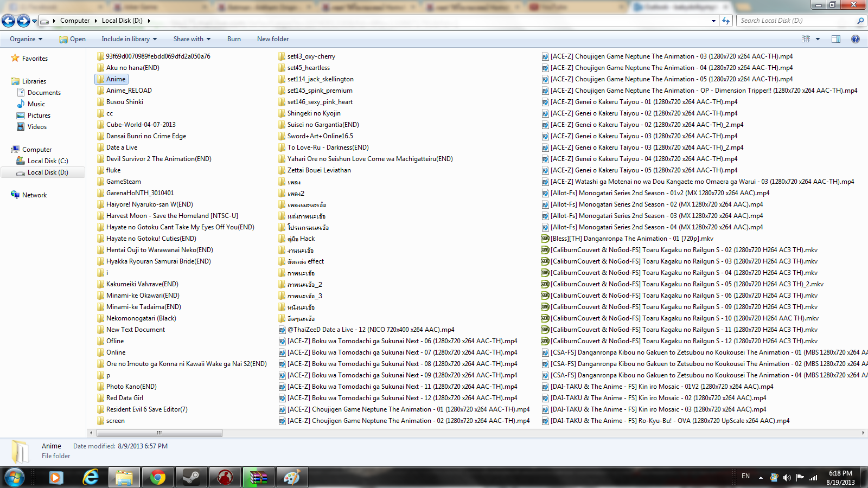This screenshot has width=868, height=488.
Task: Refresh the Local Disk (D:) folder view
Action: [726, 21]
